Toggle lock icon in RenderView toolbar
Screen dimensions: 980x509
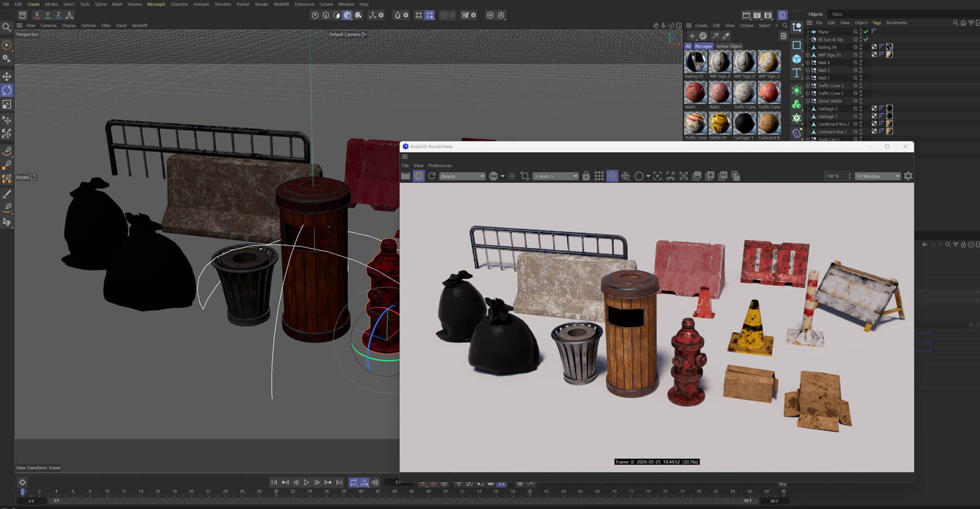586,176
